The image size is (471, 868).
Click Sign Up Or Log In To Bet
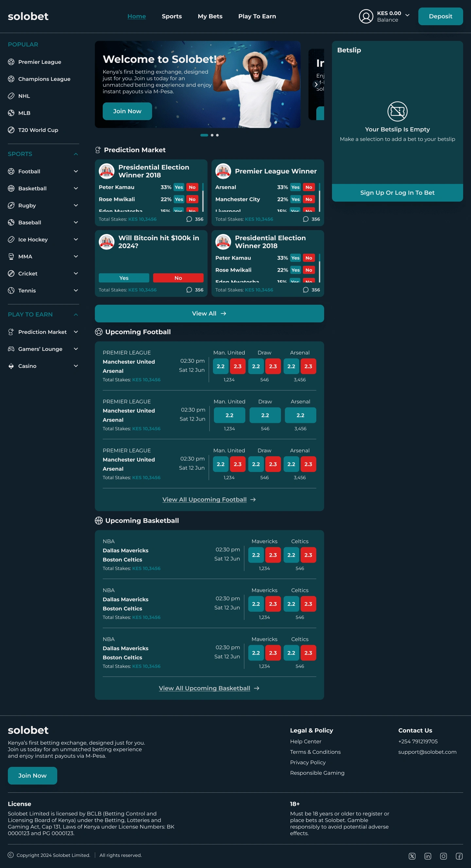[x=397, y=193]
